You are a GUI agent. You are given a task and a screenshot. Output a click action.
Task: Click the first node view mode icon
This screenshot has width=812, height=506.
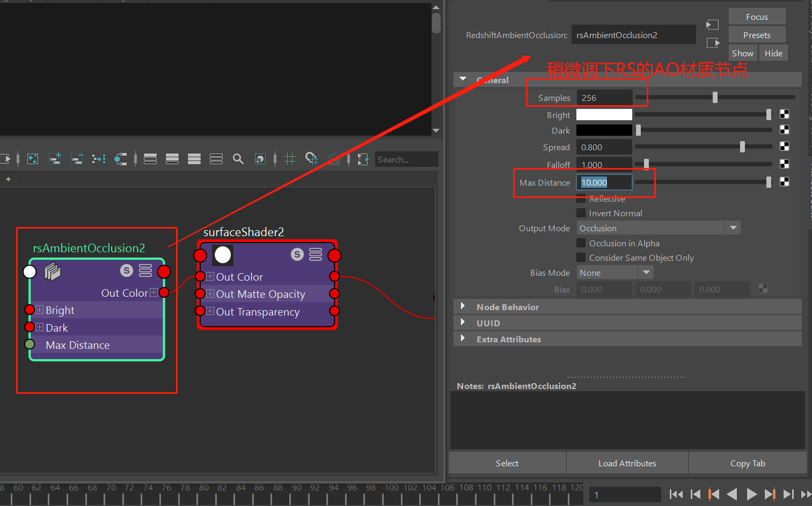click(x=150, y=159)
